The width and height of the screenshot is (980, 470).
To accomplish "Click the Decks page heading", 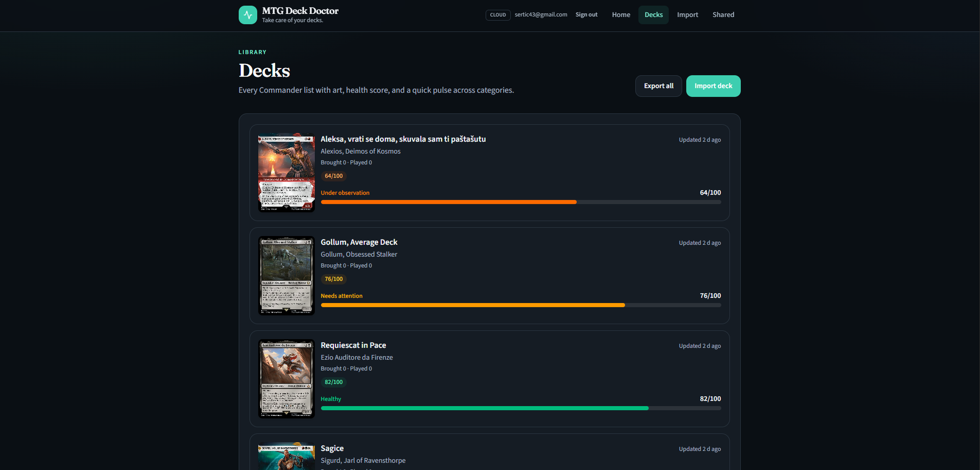I will tap(264, 70).
